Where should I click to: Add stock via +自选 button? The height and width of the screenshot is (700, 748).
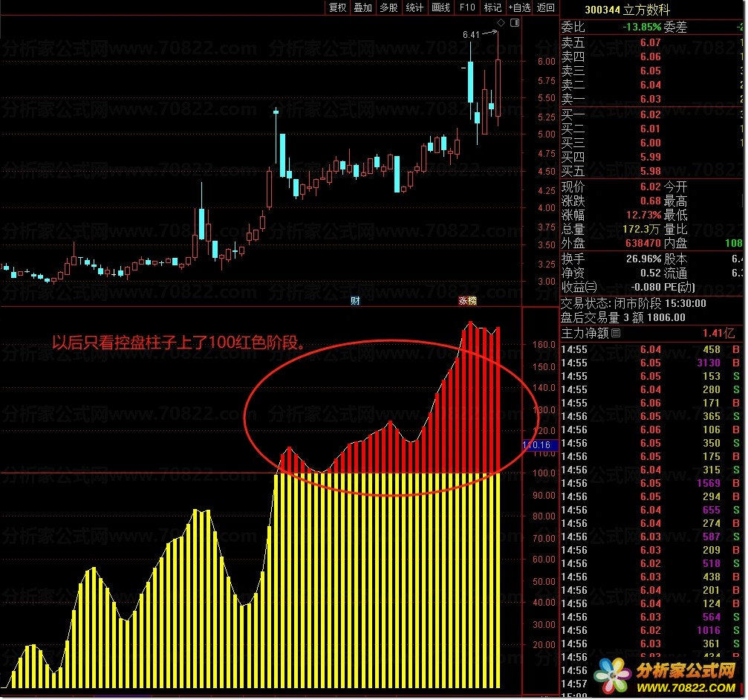tap(519, 7)
